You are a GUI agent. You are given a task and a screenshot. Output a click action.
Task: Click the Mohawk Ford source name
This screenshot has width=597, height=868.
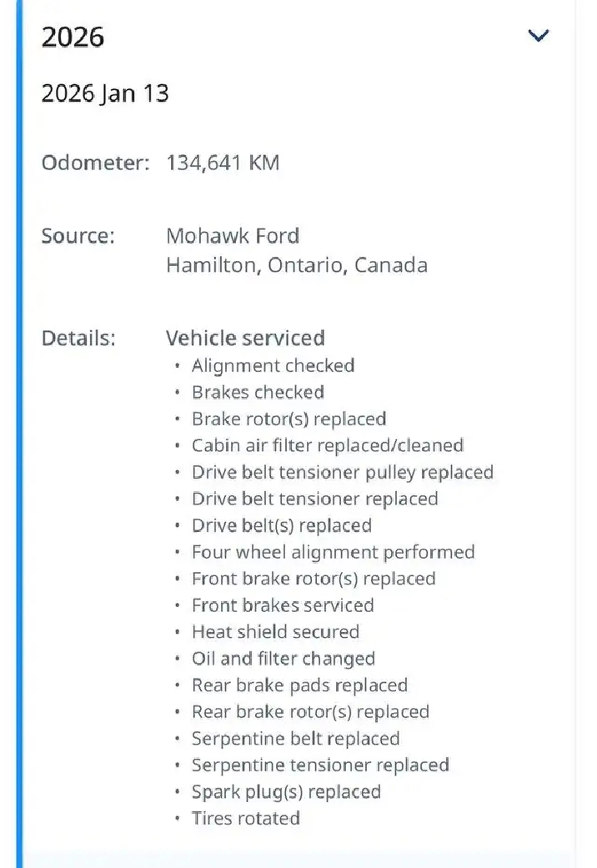233,236
